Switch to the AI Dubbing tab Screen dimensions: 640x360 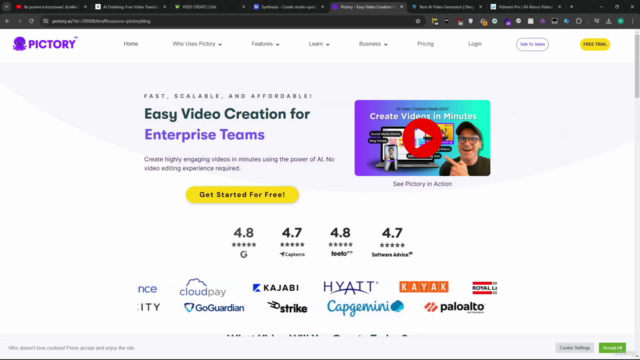130,7
